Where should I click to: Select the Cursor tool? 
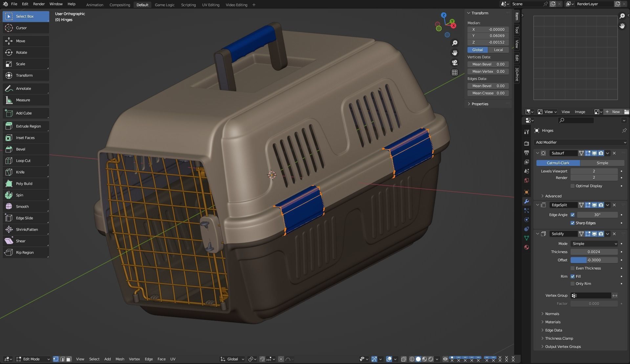click(x=26, y=28)
